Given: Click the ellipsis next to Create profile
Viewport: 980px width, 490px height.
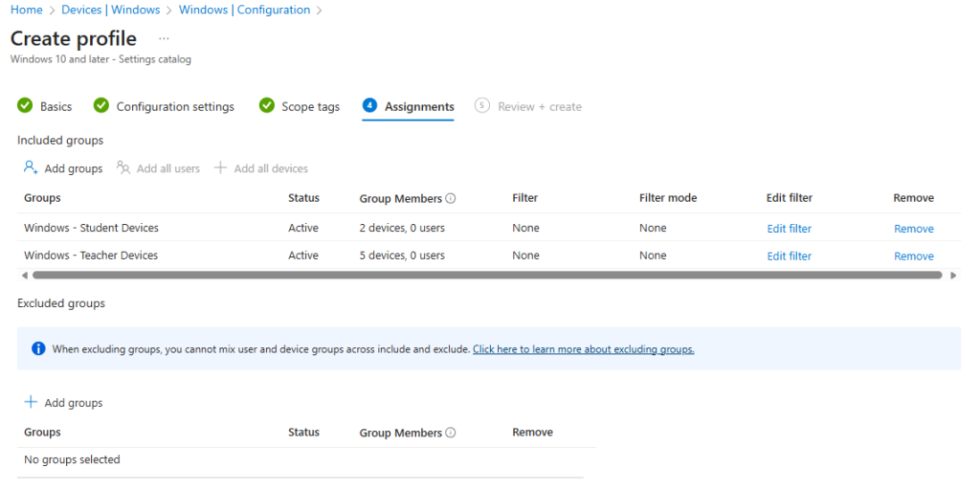Looking at the screenshot, I should (x=164, y=39).
